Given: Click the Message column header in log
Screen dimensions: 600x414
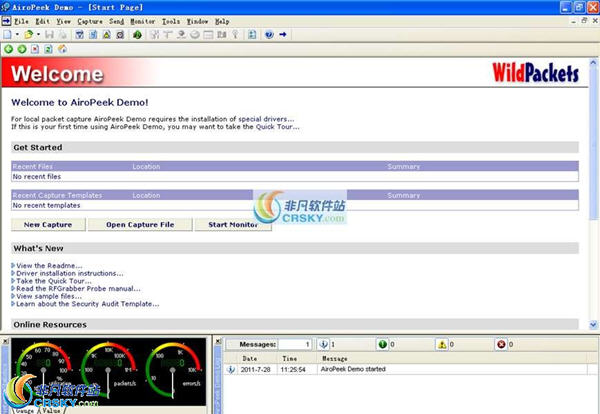Looking at the screenshot, I should coord(452,359).
